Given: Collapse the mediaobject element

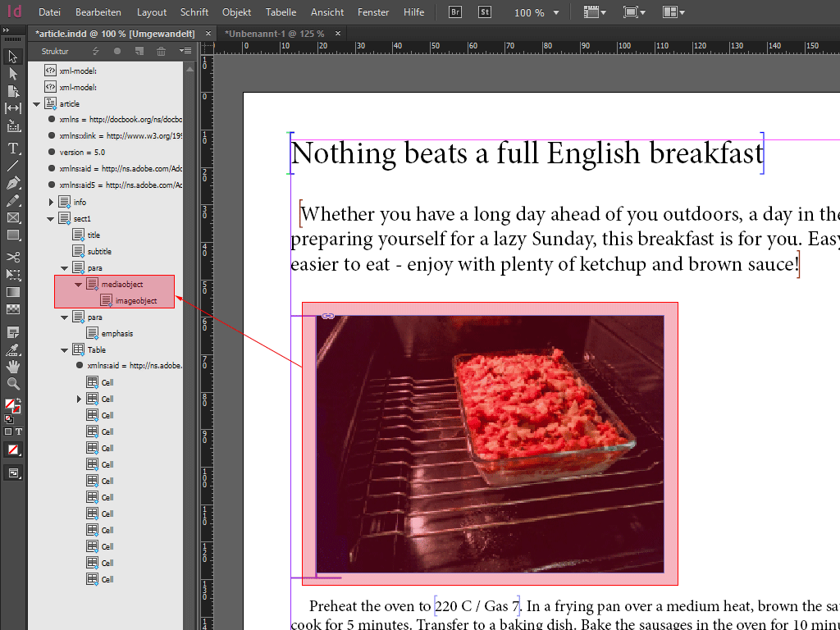Looking at the screenshot, I should pyautogui.click(x=78, y=285).
